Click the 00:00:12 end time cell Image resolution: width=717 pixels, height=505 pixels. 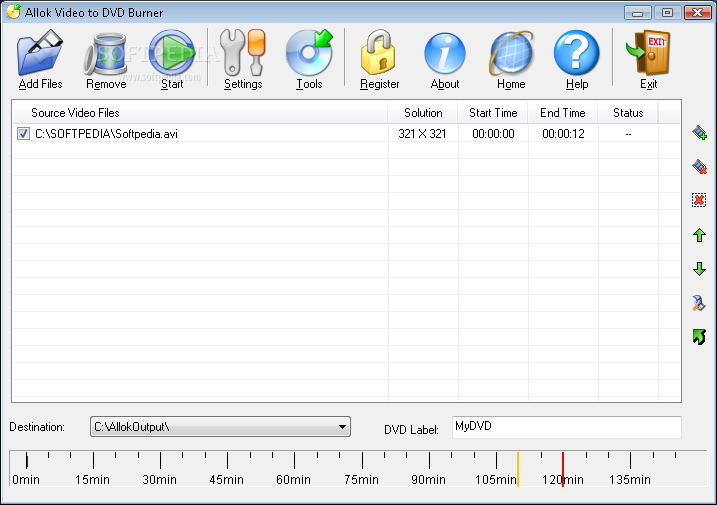[563, 134]
